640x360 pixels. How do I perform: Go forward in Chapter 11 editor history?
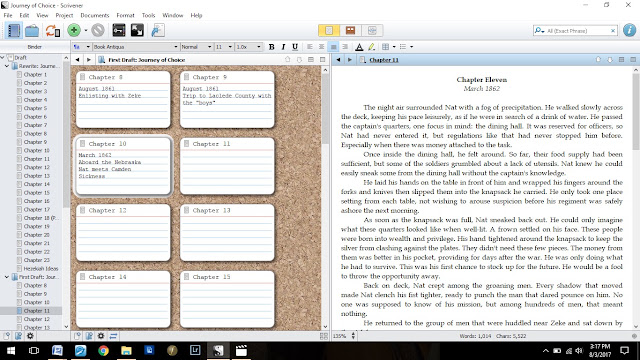point(349,60)
